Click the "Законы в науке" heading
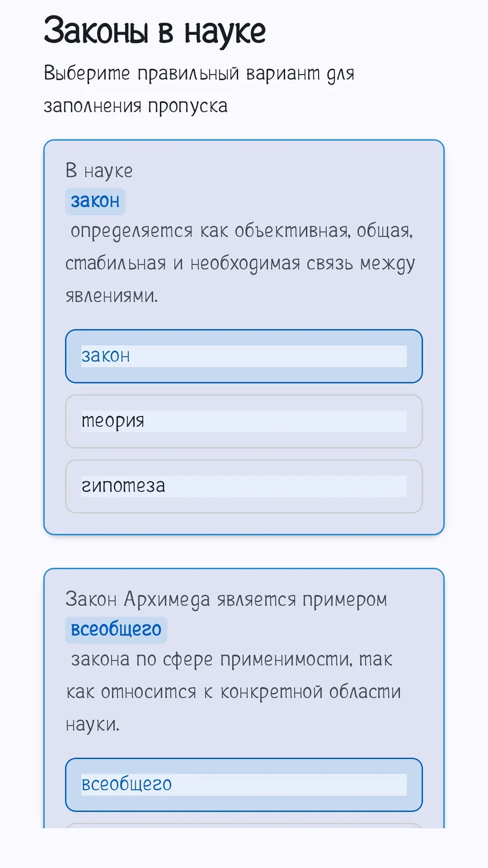488x868 pixels. (x=155, y=30)
